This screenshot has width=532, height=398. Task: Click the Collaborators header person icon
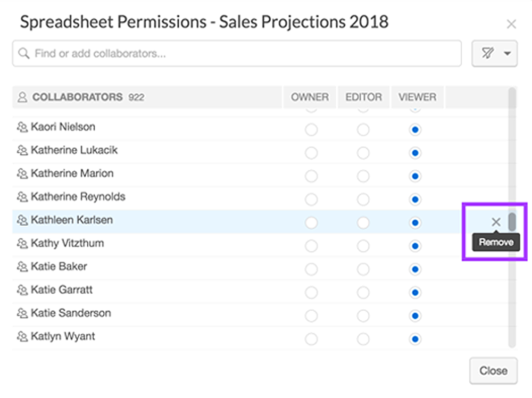[x=22, y=97]
